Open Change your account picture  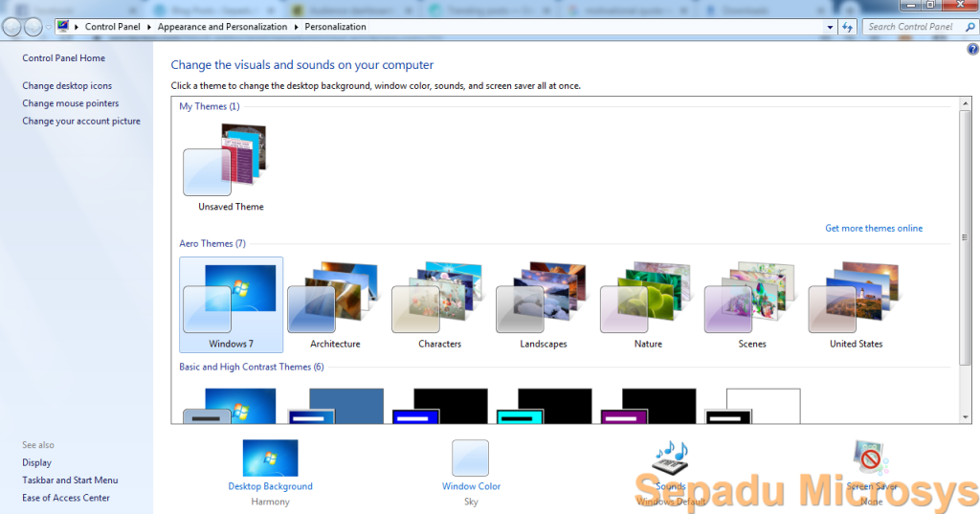coord(81,121)
